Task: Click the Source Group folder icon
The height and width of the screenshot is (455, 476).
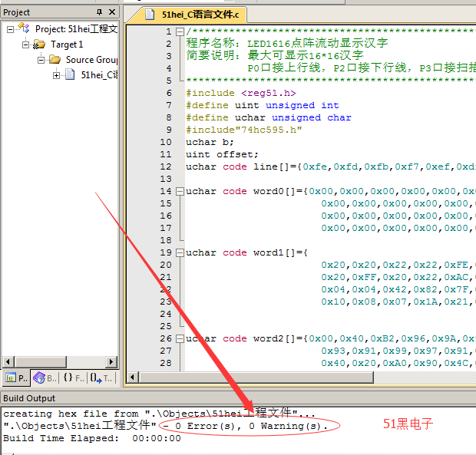Action: tap(55, 60)
